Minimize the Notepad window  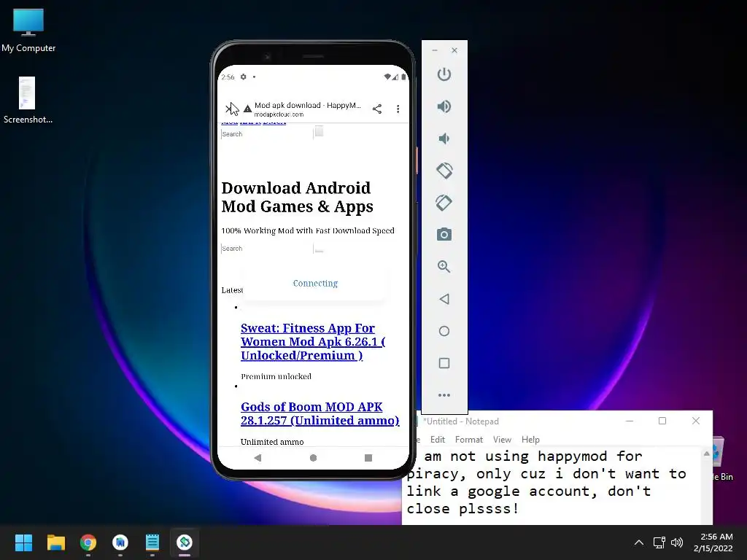[630, 421]
